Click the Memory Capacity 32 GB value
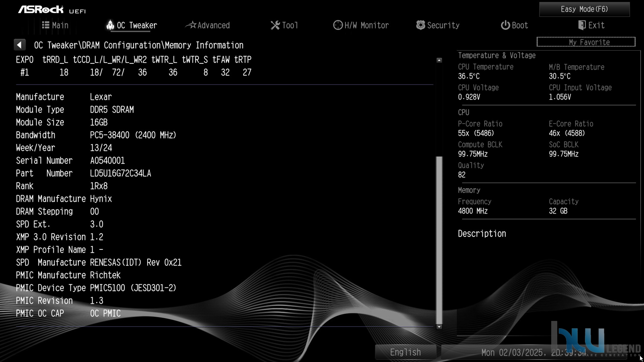Screen dimensions: 644x362 [x=558, y=211]
